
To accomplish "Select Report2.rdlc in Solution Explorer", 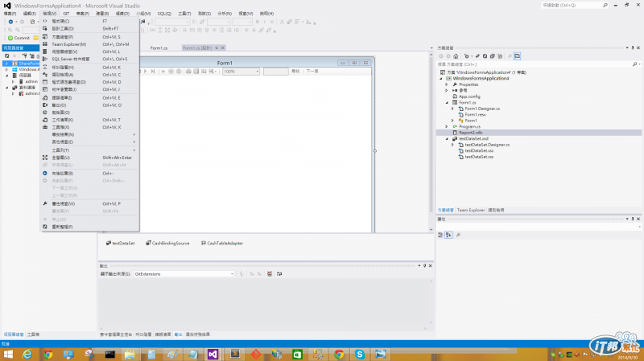I will pyautogui.click(x=471, y=133).
